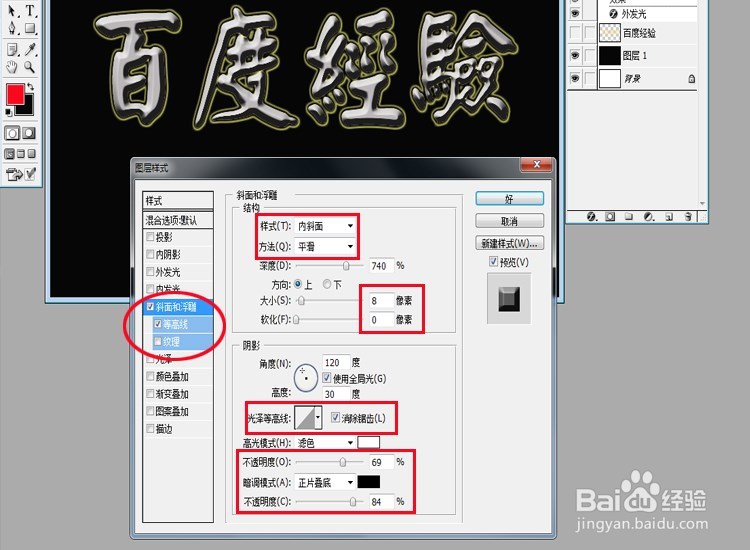750x550 pixels.
Task: Confirm with the 好 button
Action: click(509, 198)
